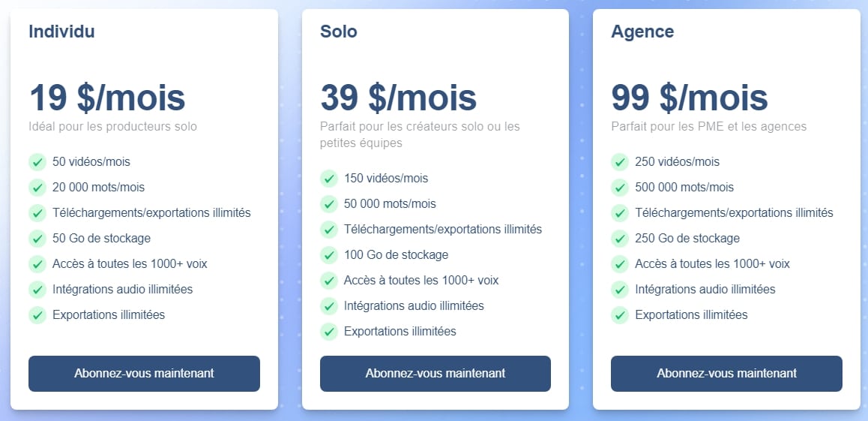This screenshot has height=421, width=868.
Task: Click the 19 $/mois price
Action: coord(107,98)
